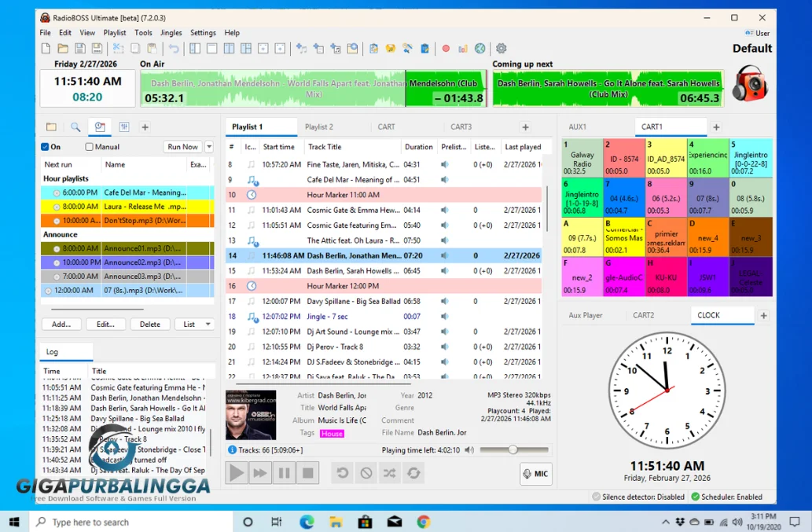Open Microsoft Edge from the taskbar
This screenshot has height=532, width=812.
tap(307, 522)
